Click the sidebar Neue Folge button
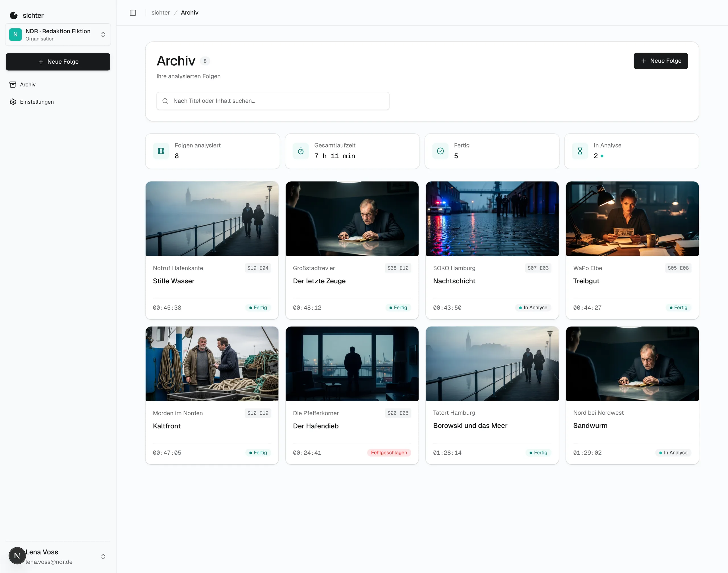 (x=58, y=62)
